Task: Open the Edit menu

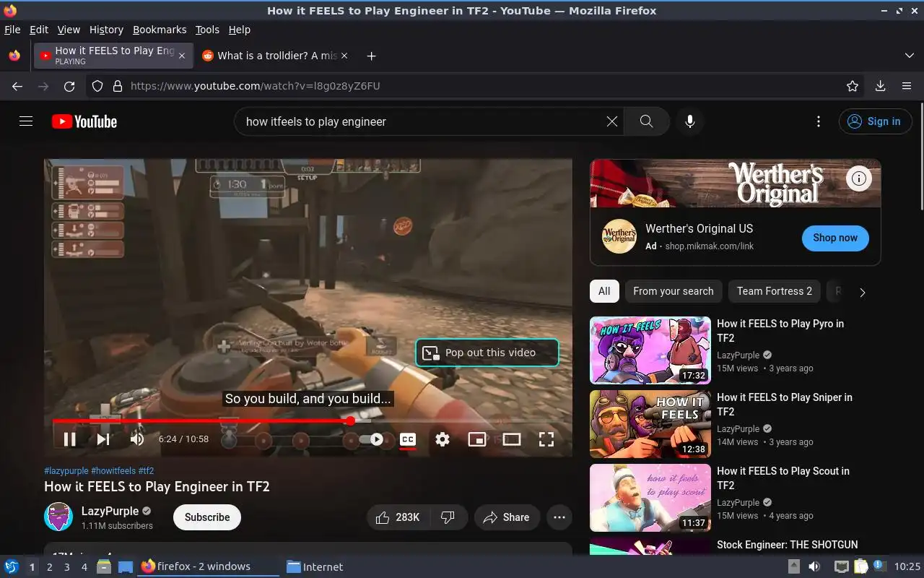Action: click(39, 30)
